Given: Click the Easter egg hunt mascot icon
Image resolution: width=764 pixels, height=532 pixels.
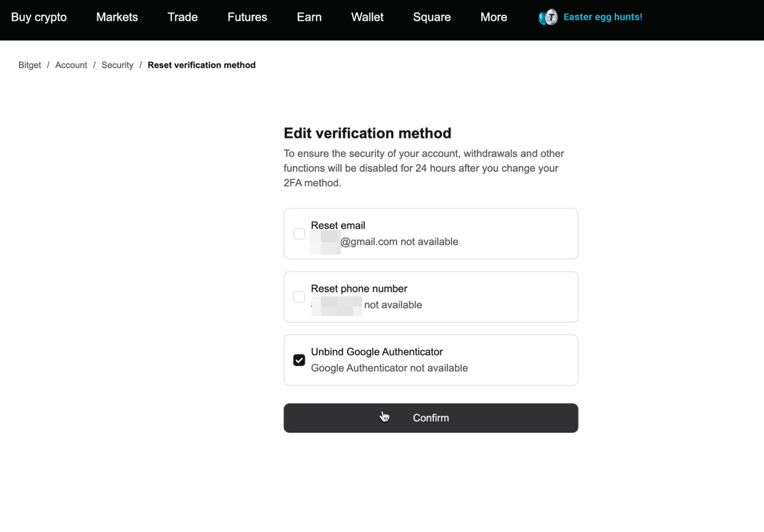Looking at the screenshot, I should pyautogui.click(x=547, y=17).
